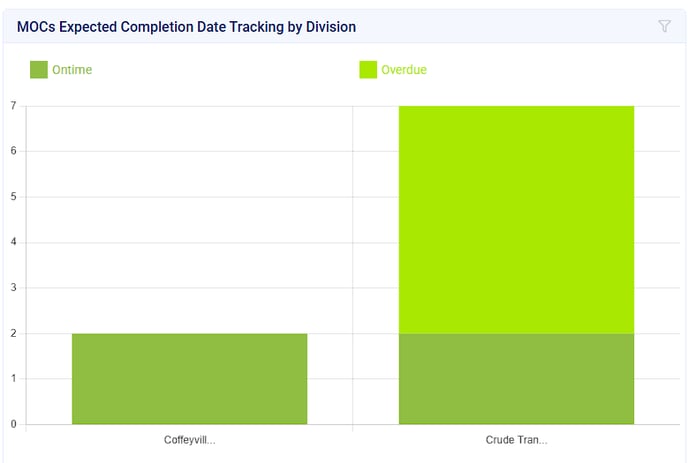Select the Crude Tran Ontime bar segment
Viewport: 688px width, 463px height.
[516, 378]
